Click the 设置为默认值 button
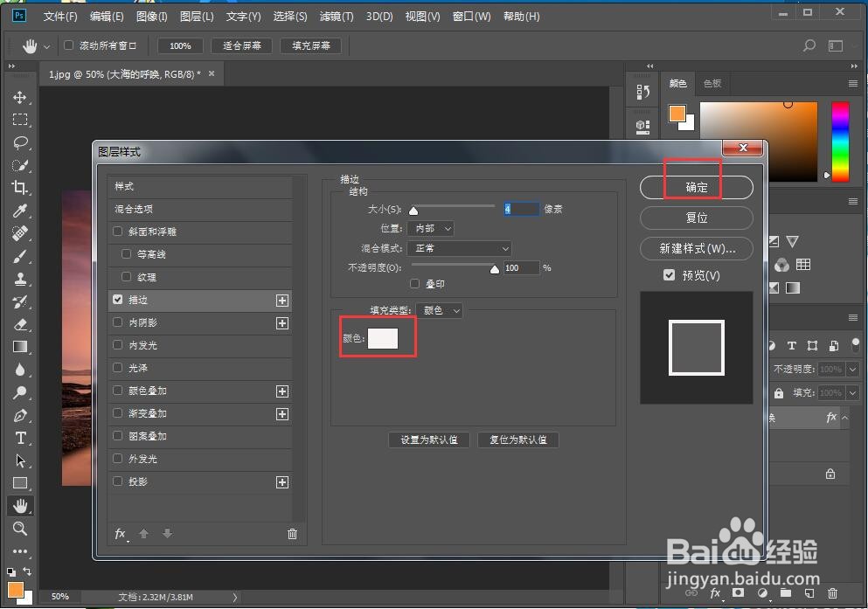Screen dimensions: 868x609 (x=428, y=439)
